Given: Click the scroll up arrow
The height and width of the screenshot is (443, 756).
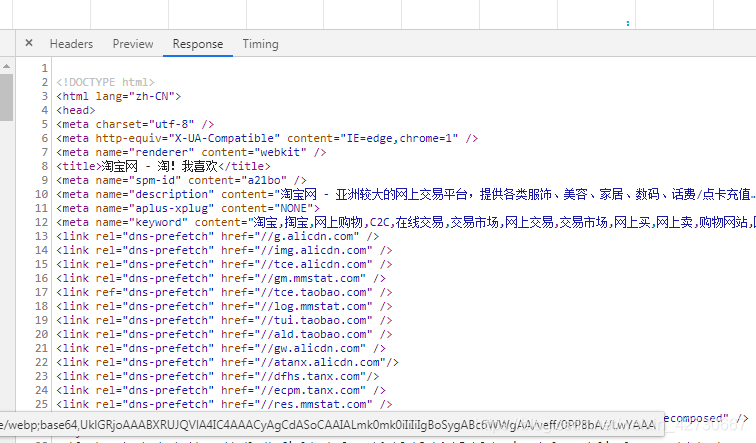Looking at the screenshot, I should click(x=6, y=66).
